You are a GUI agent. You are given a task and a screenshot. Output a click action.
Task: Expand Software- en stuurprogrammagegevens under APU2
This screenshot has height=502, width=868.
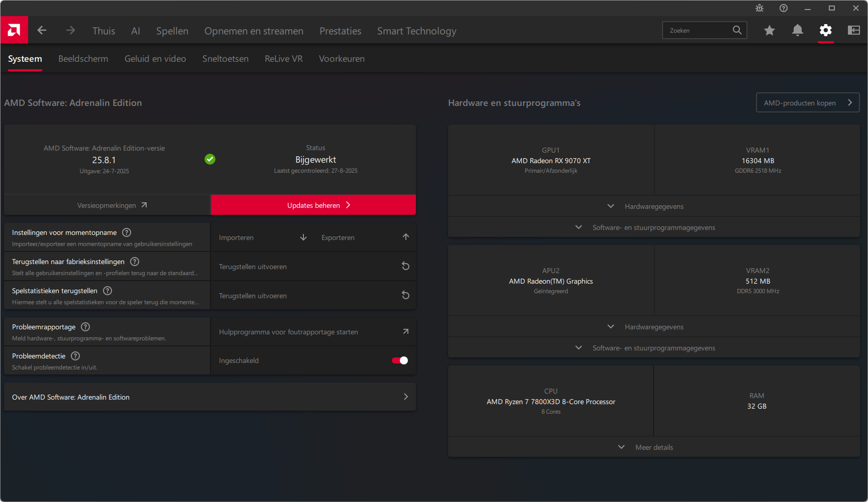coord(654,348)
